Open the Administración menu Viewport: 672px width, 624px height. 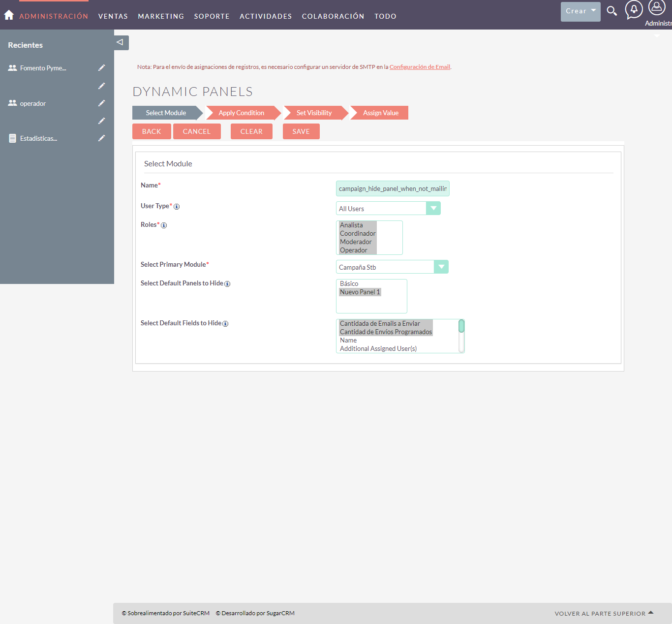tap(54, 16)
